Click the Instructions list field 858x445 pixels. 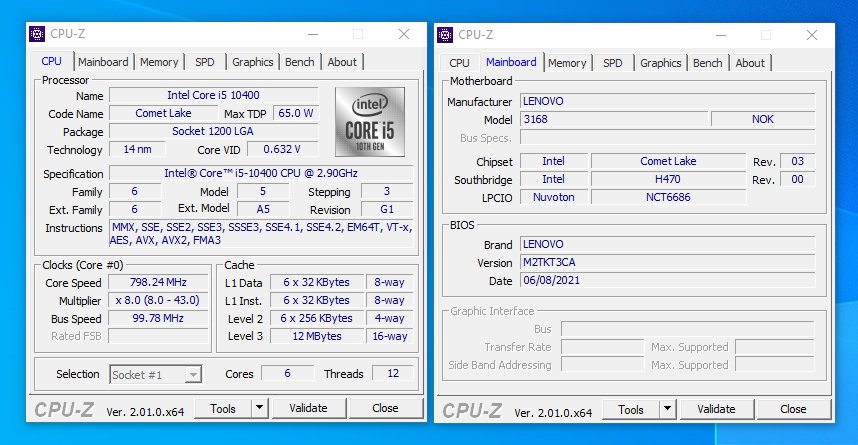tap(261, 234)
